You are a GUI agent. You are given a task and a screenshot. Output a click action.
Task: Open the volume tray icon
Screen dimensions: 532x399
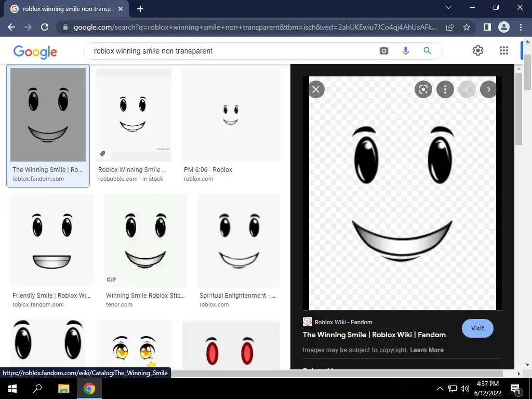465,389
